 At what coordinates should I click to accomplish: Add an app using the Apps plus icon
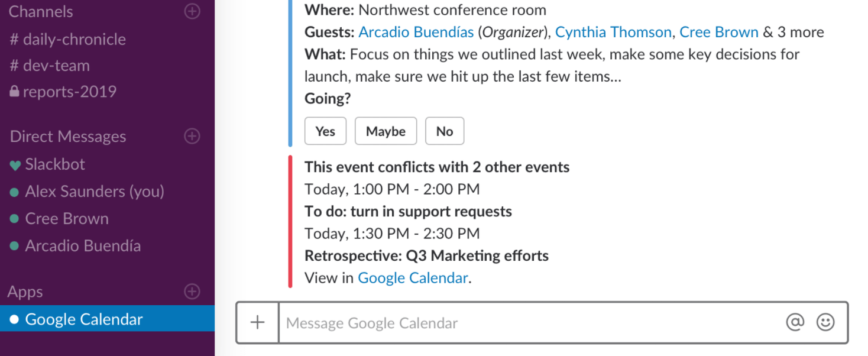(192, 291)
